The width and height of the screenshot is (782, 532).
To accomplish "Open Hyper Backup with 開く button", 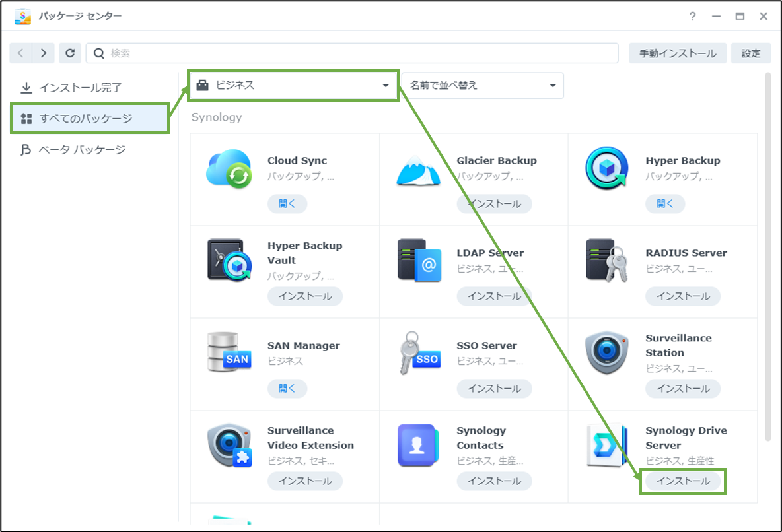I will 665,203.
